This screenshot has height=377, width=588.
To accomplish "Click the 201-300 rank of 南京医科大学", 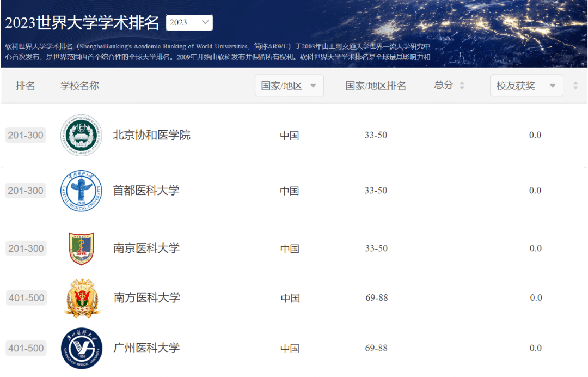I will click(26, 248).
